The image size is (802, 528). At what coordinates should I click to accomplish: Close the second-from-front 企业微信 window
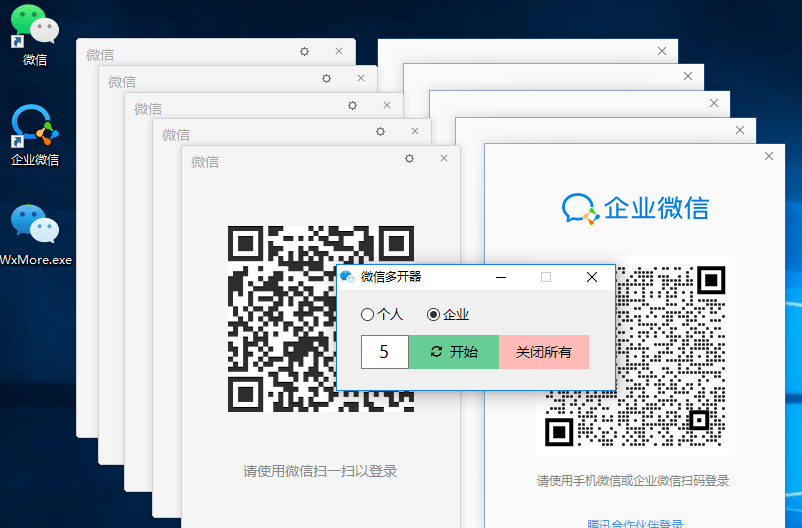point(740,130)
